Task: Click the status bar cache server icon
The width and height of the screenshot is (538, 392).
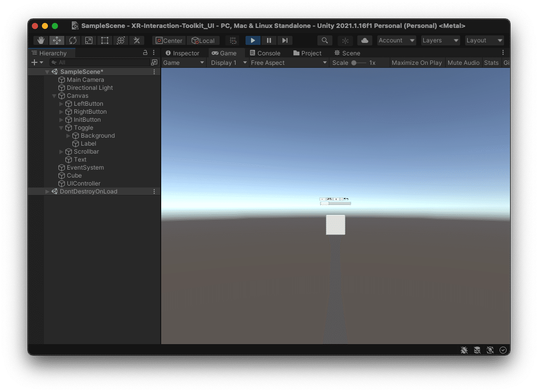Action: (477, 350)
